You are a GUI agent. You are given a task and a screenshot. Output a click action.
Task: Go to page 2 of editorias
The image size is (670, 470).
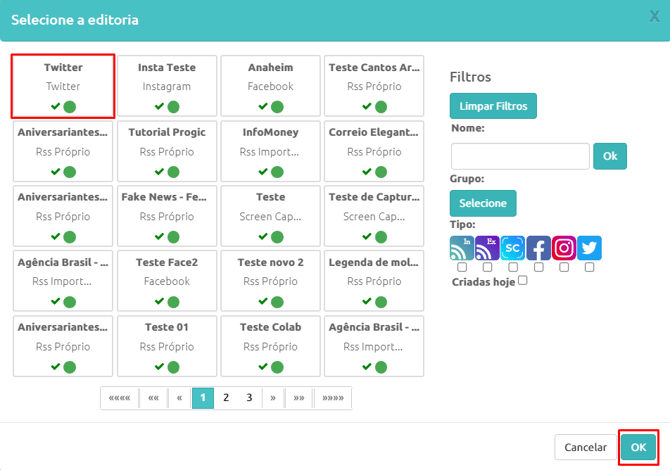click(226, 398)
